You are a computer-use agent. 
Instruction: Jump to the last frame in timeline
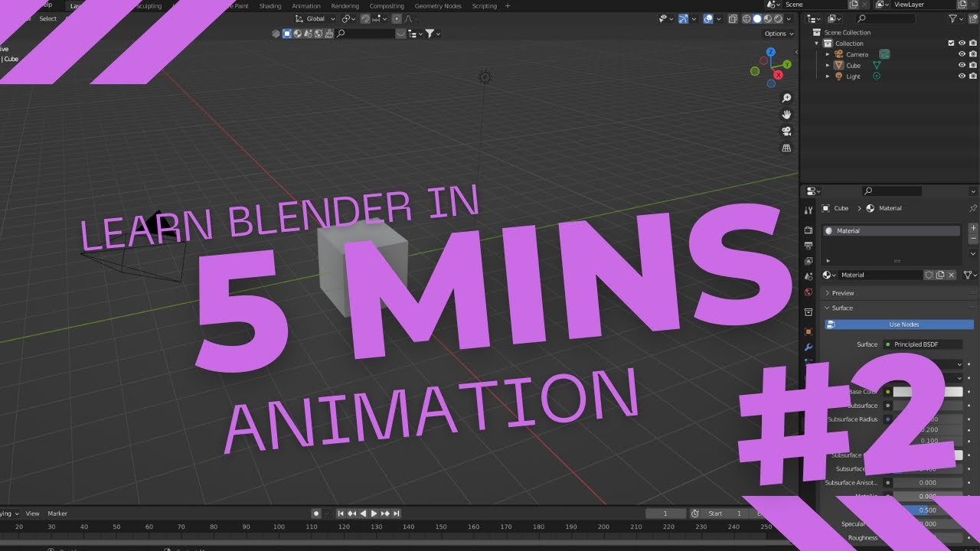[397, 514]
